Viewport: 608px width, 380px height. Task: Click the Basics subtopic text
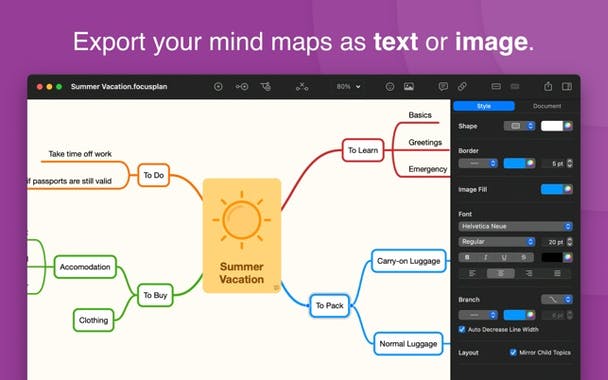[420, 115]
